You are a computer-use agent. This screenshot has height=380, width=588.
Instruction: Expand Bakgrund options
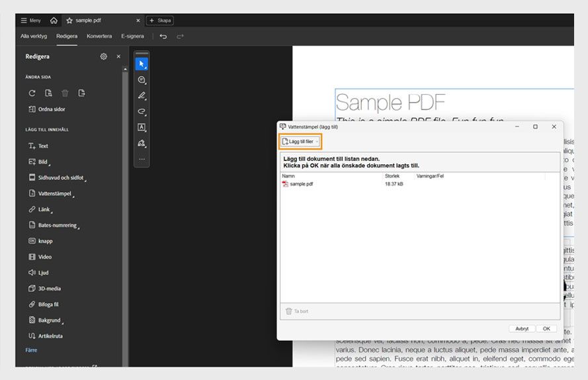(x=46, y=320)
